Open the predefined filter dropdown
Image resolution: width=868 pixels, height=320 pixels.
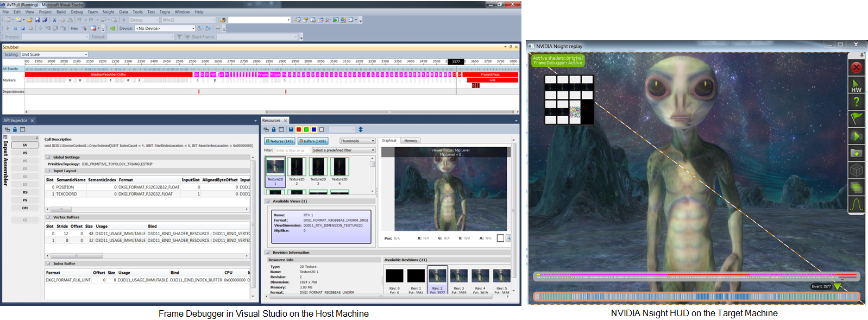tap(343, 150)
